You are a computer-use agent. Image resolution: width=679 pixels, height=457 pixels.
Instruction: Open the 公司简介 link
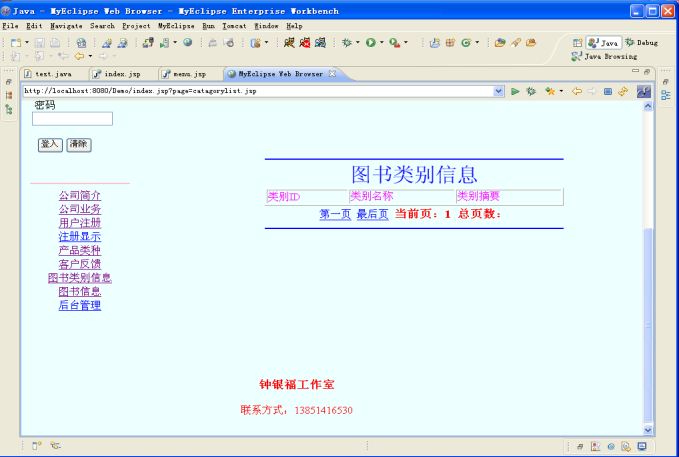[80, 195]
